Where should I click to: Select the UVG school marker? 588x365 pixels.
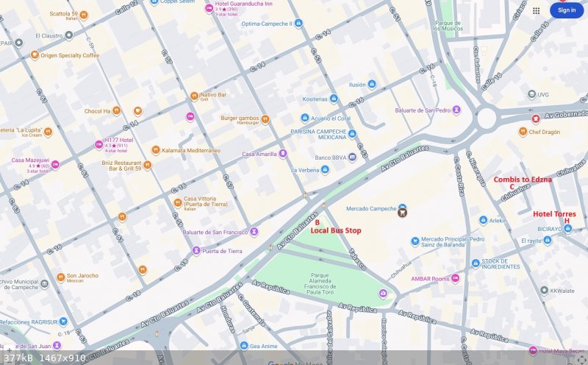[531, 94]
